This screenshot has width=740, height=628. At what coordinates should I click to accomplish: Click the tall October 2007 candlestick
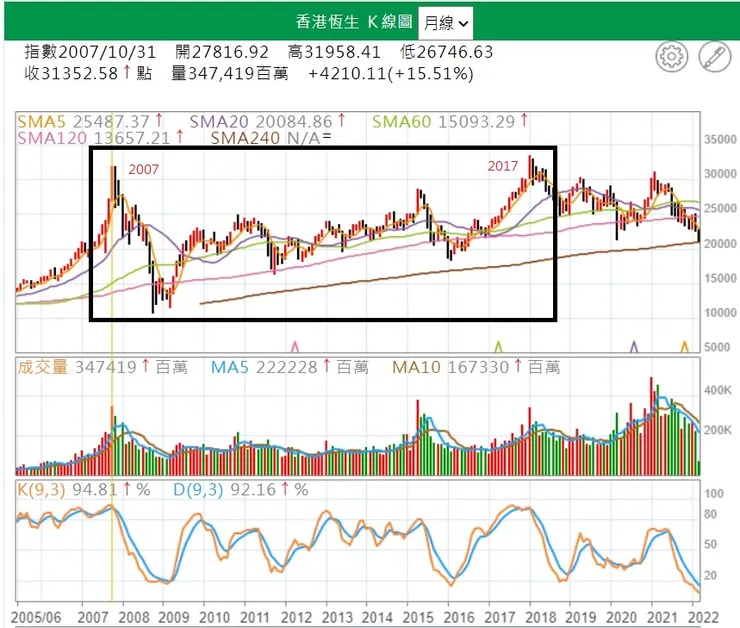tap(112, 186)
